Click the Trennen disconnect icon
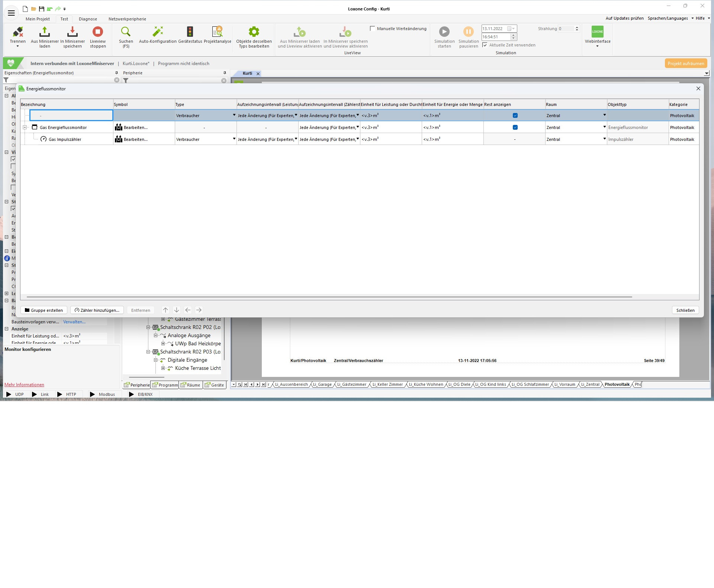Image resolution: width=714 pixels, height=588 pixels. coord(17,32)
